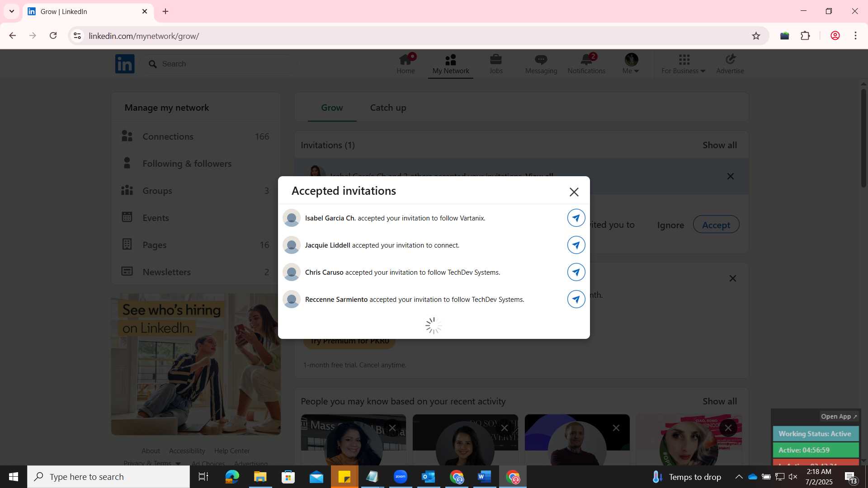The image size is (868, 488).
Task: Click the LinkedIn logo
Action: pyautogui.click(x=125, y=64)
